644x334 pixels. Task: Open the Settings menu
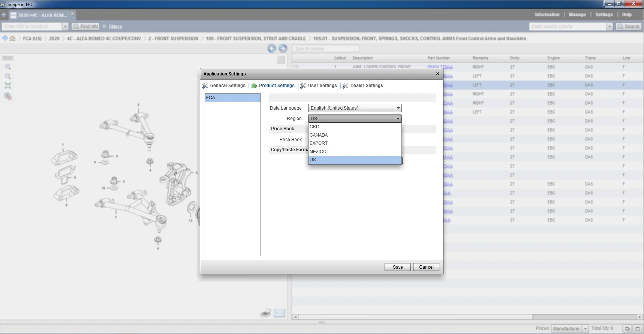[604, 15]
